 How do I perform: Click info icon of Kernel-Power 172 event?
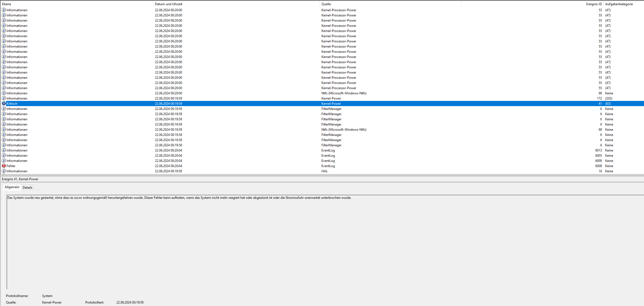tap(4, 98)
